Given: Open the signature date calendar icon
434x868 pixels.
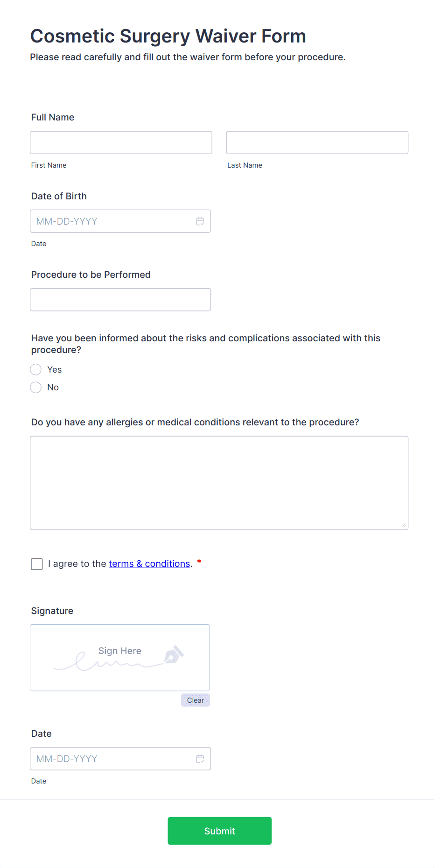Looking at the screenshot, I should coord(200,759).
